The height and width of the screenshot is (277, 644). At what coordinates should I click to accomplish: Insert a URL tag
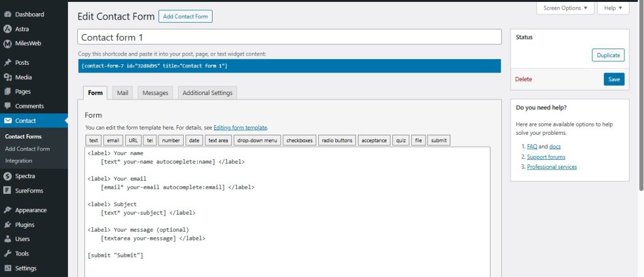click(133, 140)
